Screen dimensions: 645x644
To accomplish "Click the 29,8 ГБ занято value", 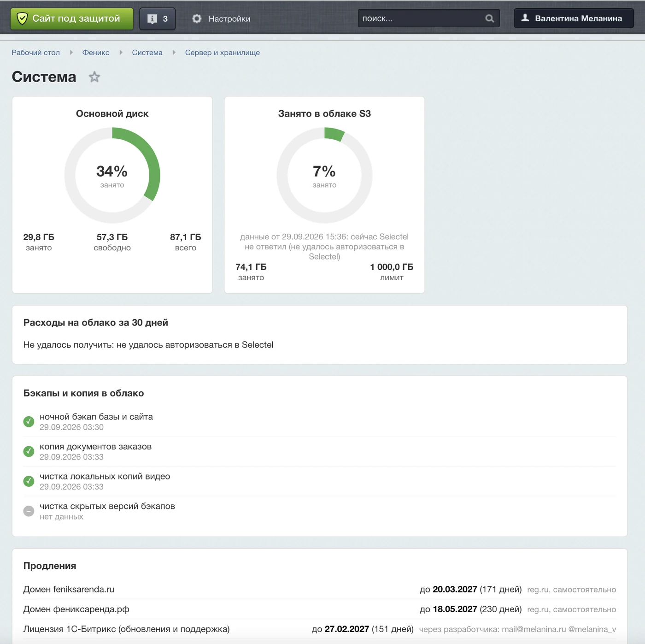I will point(39,242).
